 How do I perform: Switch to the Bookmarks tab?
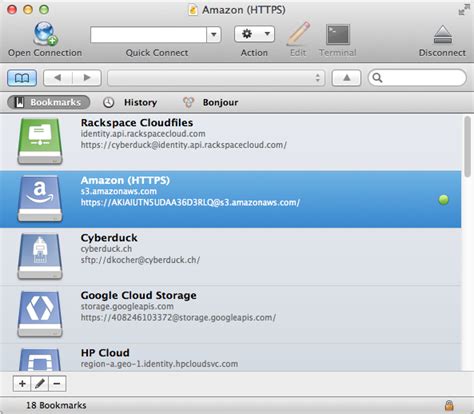49,102
